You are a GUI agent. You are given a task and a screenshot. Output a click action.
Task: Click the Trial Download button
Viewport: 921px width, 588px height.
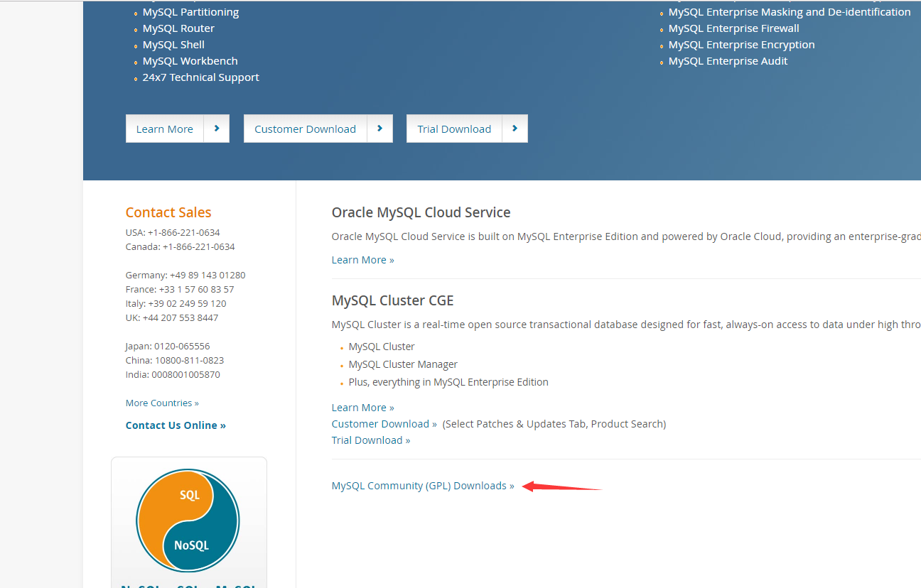(x=453, y=129)
